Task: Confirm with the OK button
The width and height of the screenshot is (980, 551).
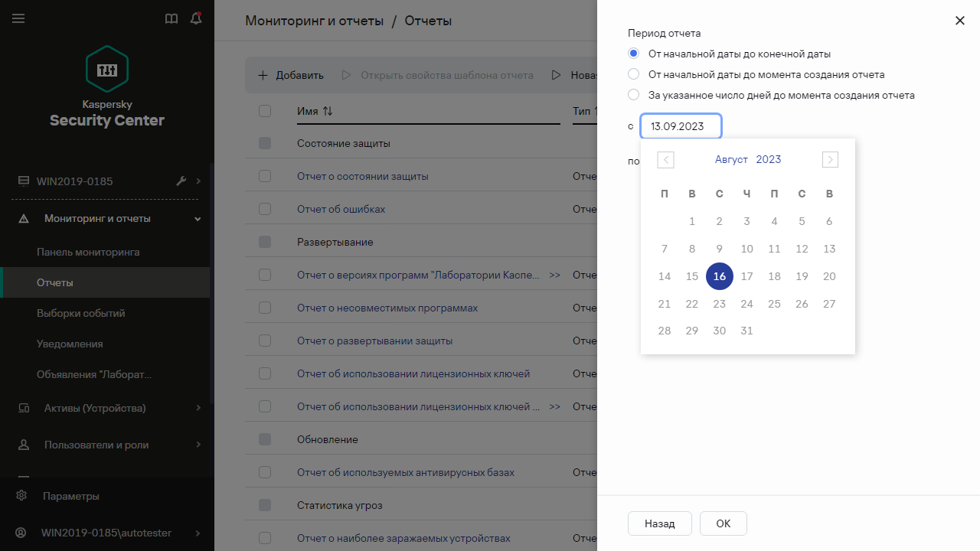Action: (723, 523)
